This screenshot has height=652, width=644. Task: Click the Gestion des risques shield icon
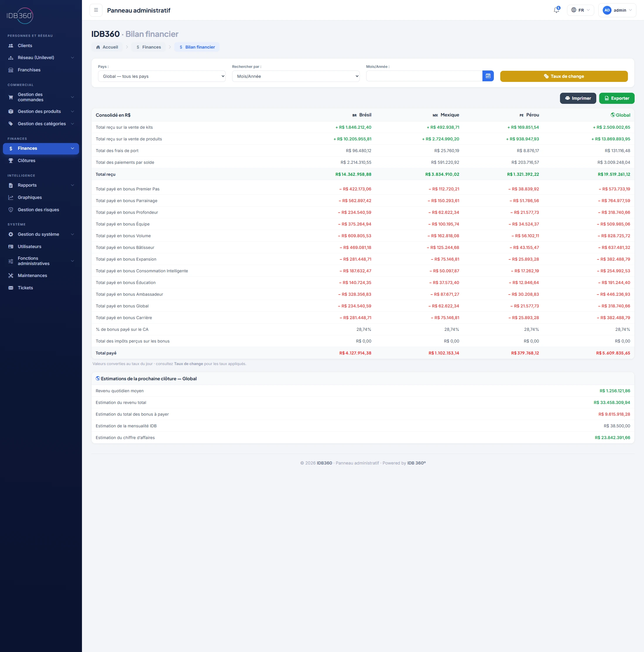coord(11,209)
